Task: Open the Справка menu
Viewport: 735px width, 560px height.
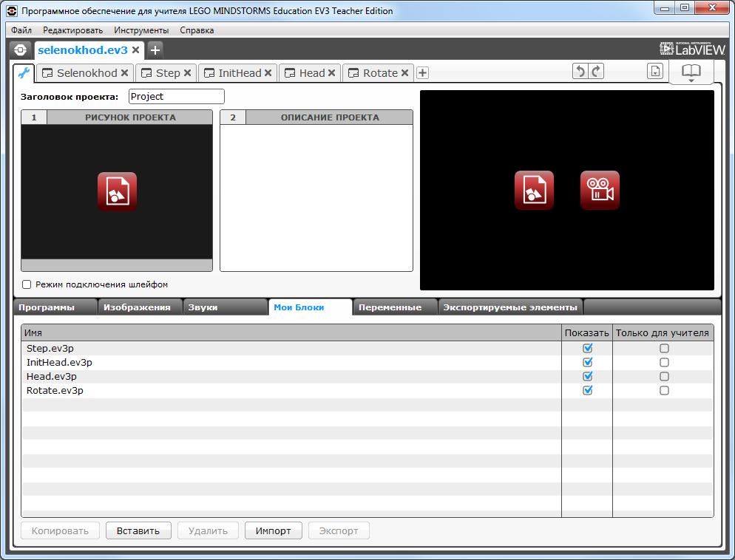Action: pyautogui.click(x=197, y=30)
